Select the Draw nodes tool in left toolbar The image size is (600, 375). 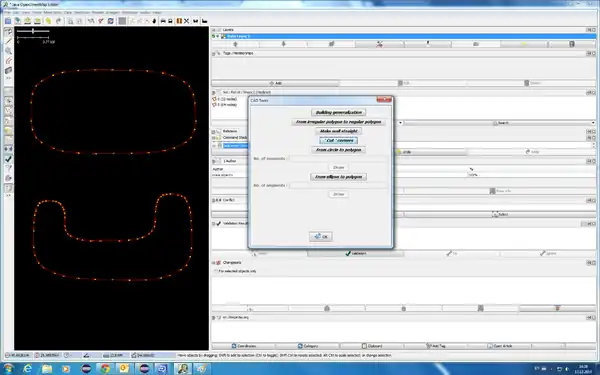pyautogui.click(x=8, y=41)
